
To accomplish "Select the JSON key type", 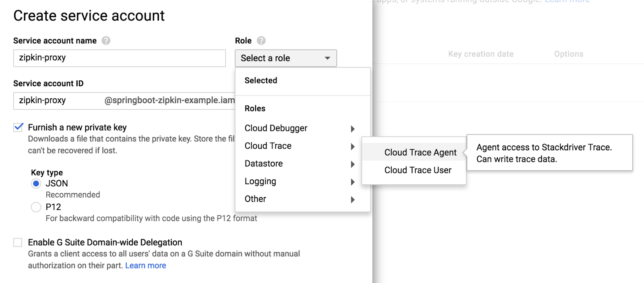I will (x=36, y=184).
